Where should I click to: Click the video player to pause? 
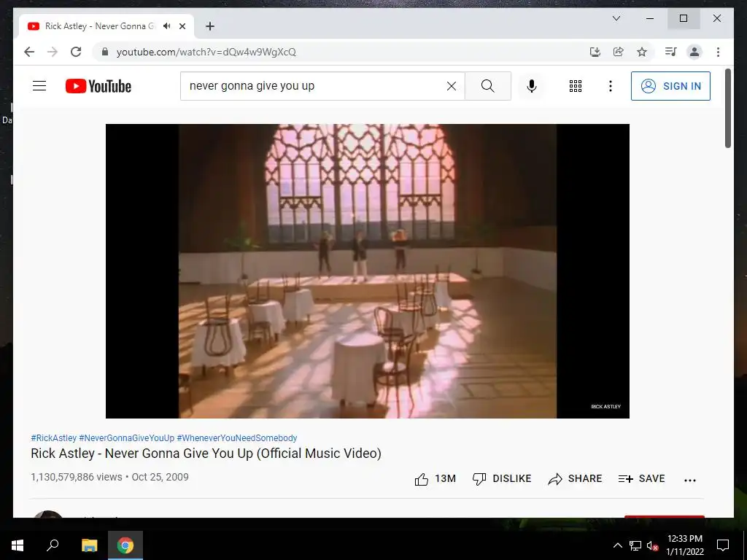[x=368, y=271]
